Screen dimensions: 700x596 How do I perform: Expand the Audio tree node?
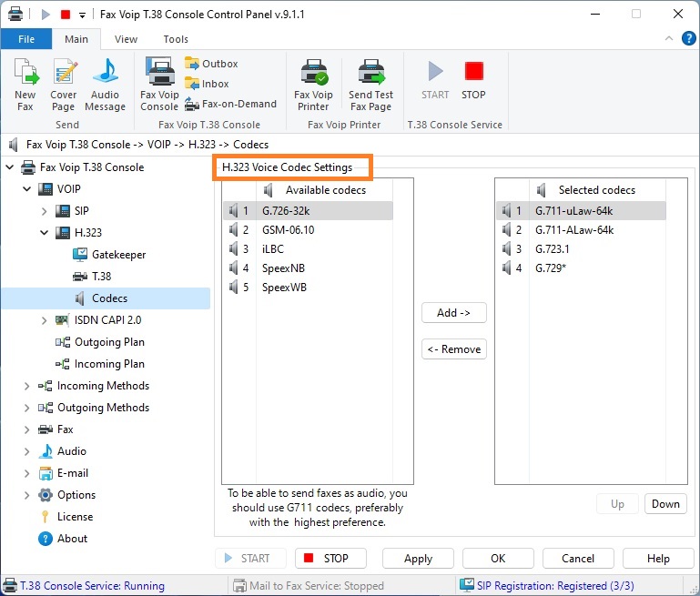(26, 451)
